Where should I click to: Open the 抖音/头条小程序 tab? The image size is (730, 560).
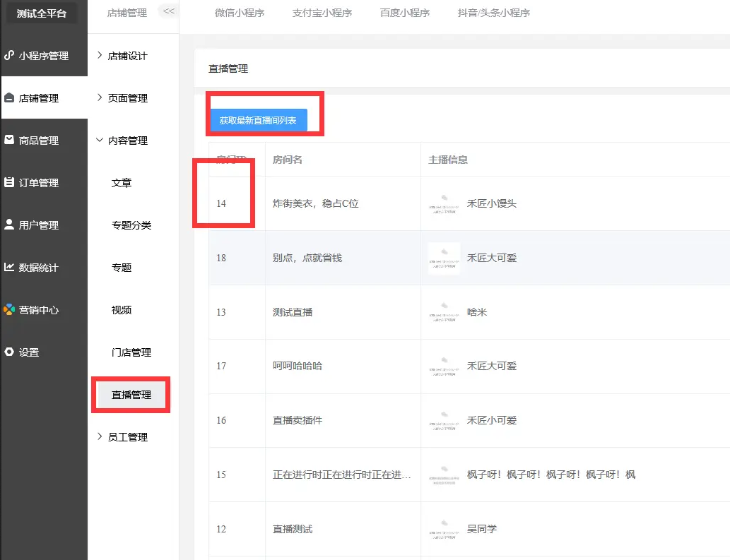(493, 13)
